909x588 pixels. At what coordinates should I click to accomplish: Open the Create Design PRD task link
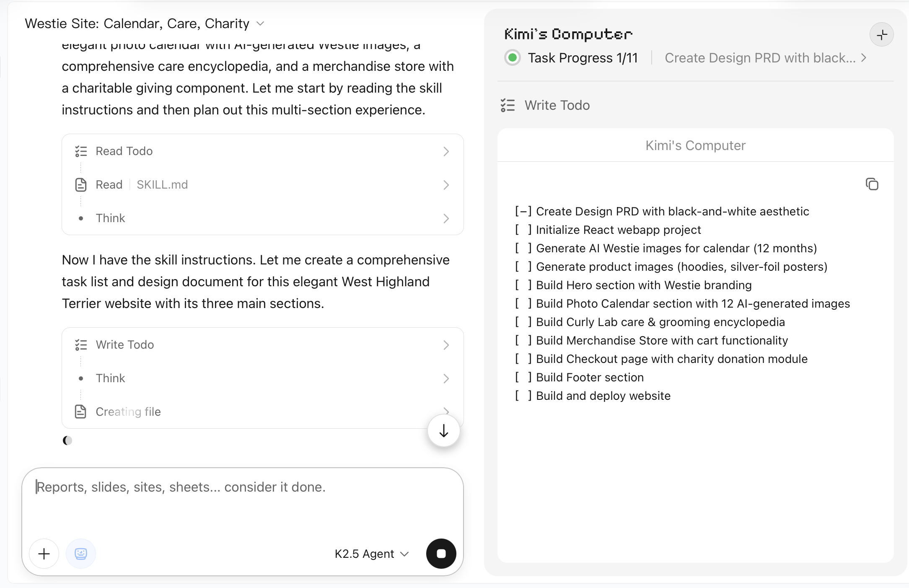(765, 58)
